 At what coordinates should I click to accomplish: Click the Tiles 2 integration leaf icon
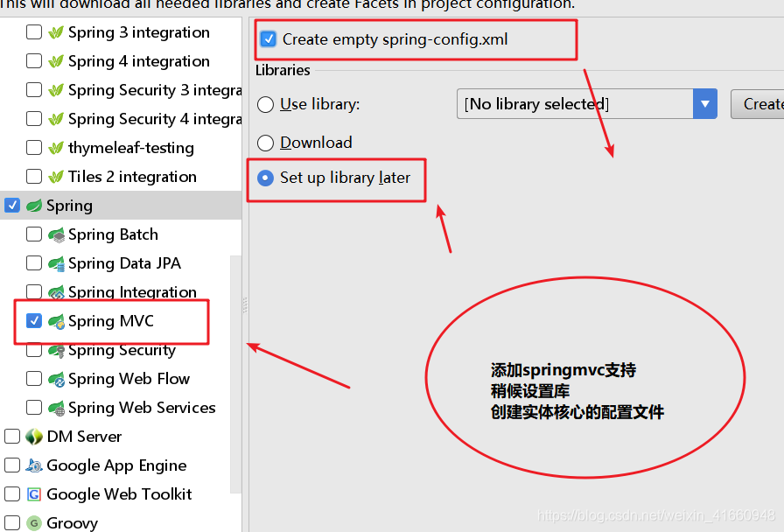point(56,177)
